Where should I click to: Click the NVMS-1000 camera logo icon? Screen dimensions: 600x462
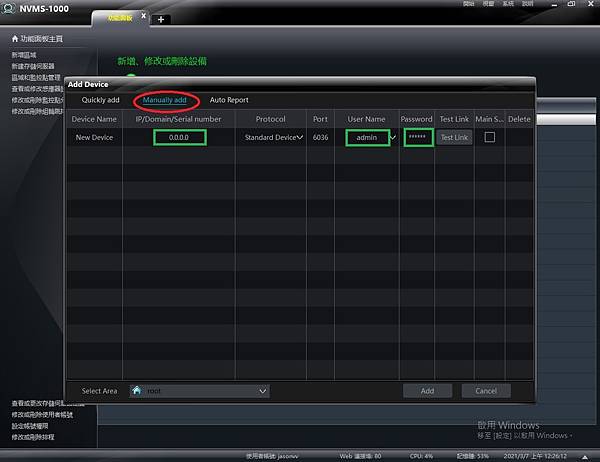[8, 8]
